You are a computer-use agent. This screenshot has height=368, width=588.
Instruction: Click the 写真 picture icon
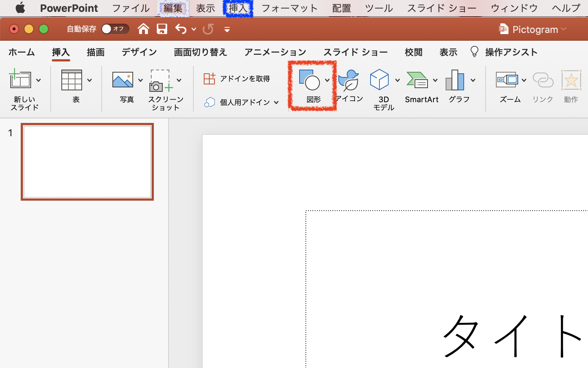coord(122,80)
